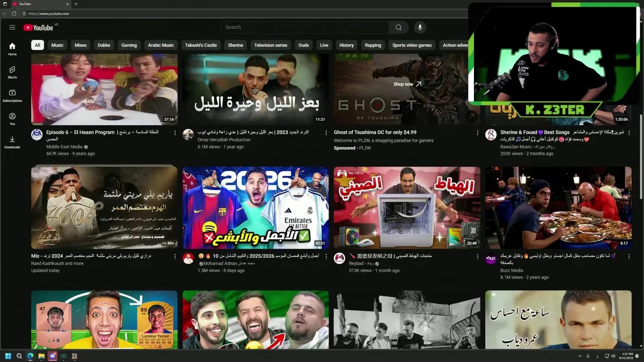Click the YouTube search input field
The width and height of the screenshot is (644, 362).
pyautogui.click(x=304, y=27)
